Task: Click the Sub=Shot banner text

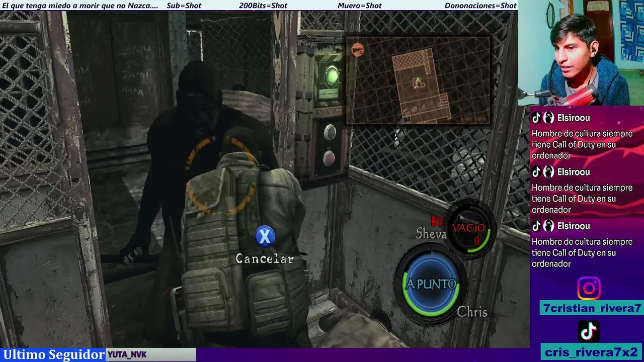Action: coord(184,6)
